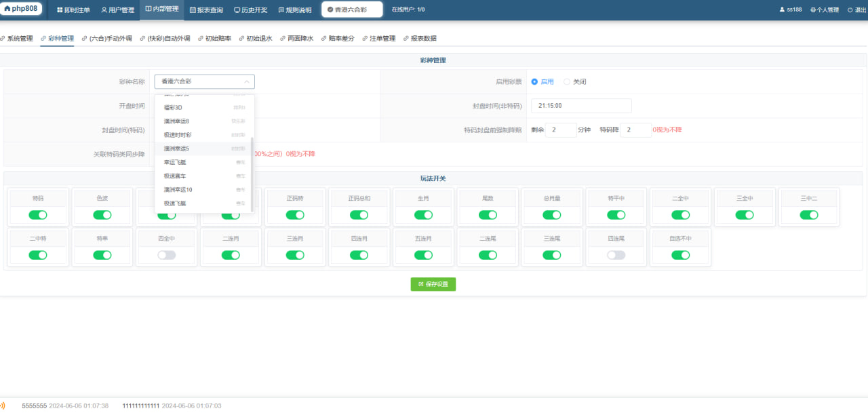Disable the 特码 play toggle
Image resolution: width=868 pixels, height=413 pixels.
pos(38,215)
